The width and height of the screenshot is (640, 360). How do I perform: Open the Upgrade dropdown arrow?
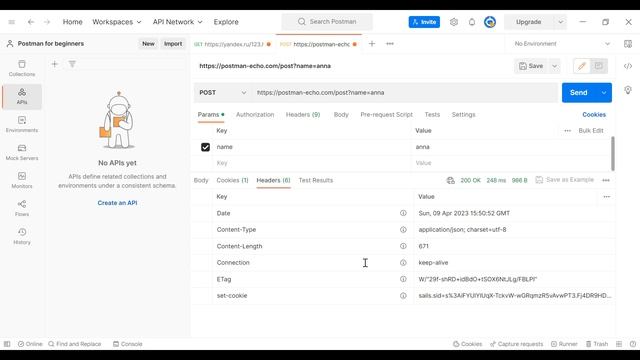pyautogui.click(x=560, y=22)
